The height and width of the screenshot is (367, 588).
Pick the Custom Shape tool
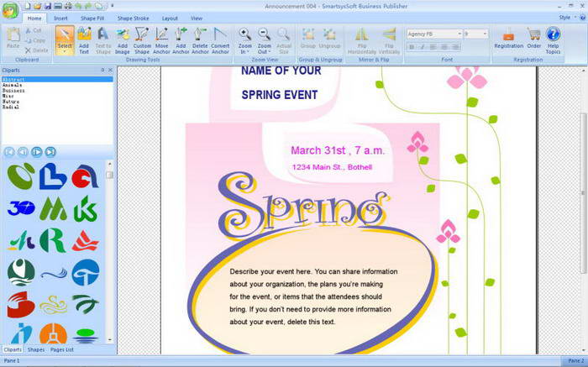pos(142,40)
